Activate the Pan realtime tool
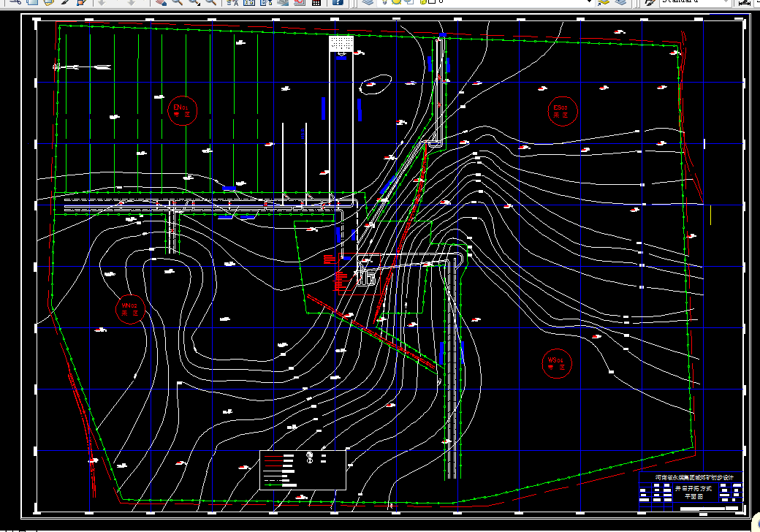Image resolution: width=760 pixels, height=532 pixels. [161, 2]
